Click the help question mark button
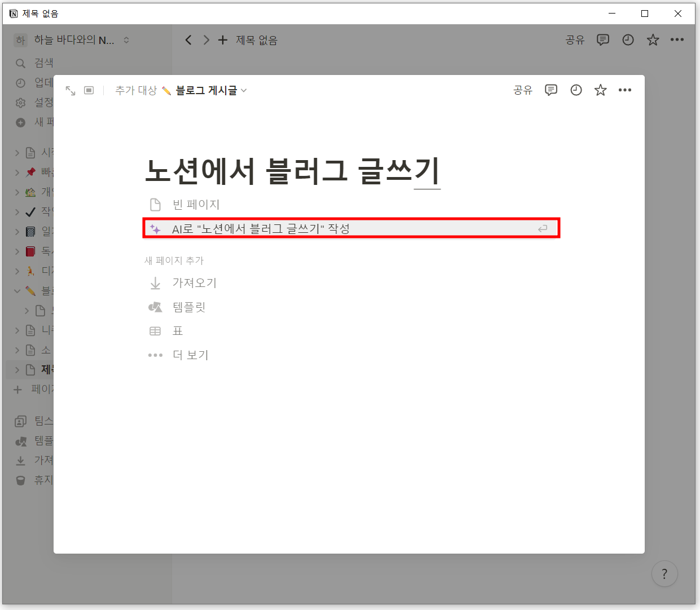The image size is (700, 610). [664, 574]
